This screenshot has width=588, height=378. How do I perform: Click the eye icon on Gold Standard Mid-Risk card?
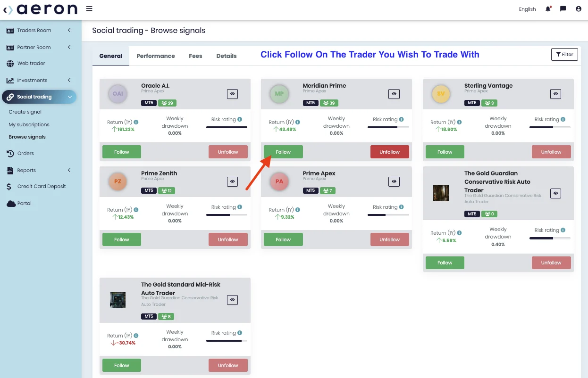[232, 300]
